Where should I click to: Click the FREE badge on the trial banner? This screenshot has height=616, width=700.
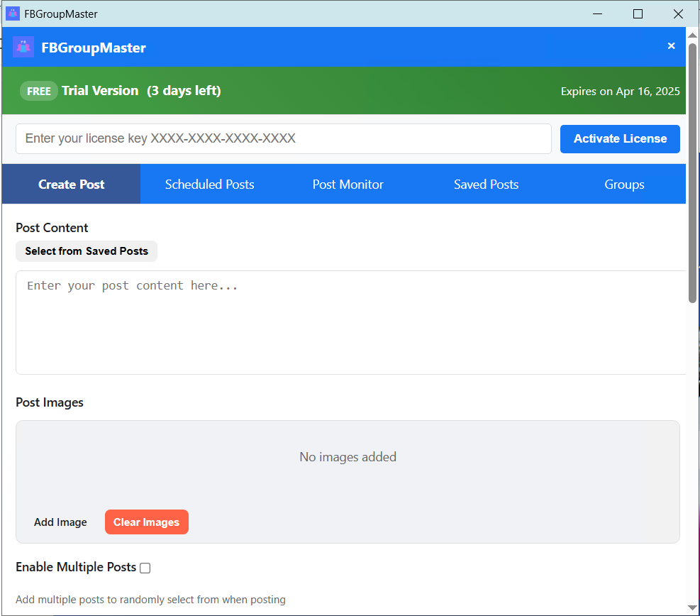39,91
